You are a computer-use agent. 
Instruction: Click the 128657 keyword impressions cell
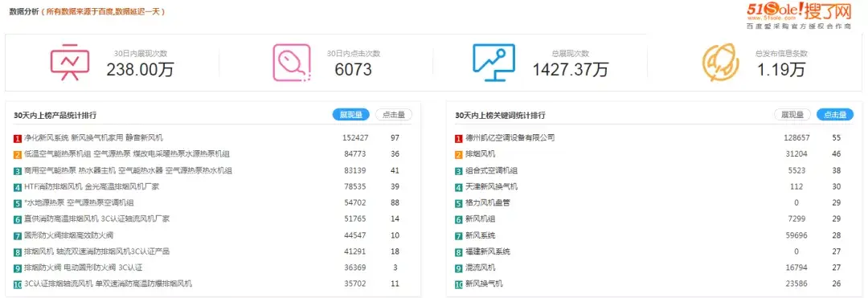[x=796, y=137]
